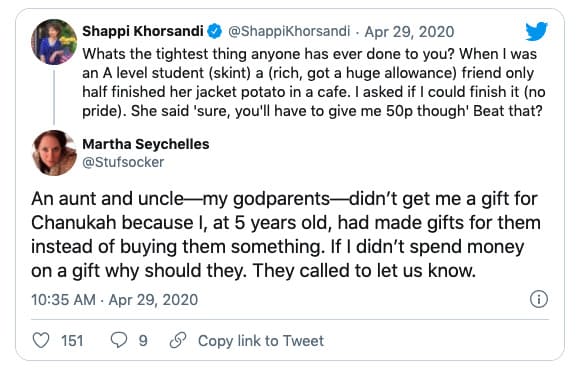Viewport: 584px width, 372px height.
Task: Click Shappi Khorsandi's verified badge
Action: (215, 31)
